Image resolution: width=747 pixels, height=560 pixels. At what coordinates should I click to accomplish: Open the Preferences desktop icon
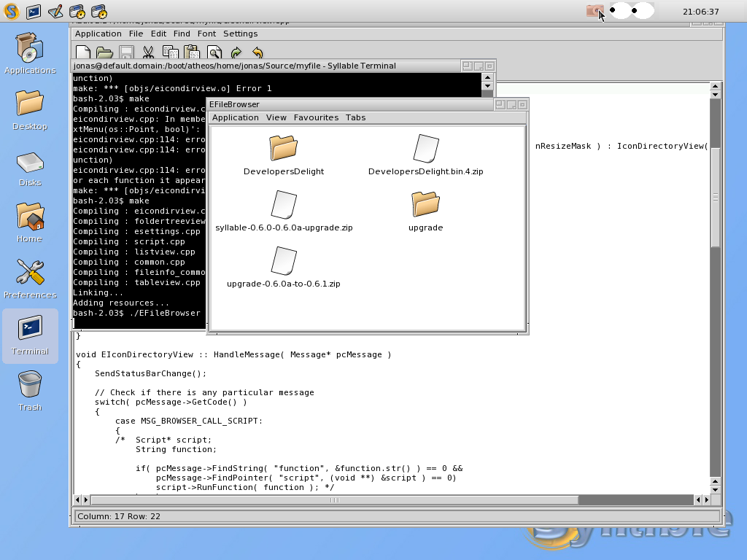click(x=30, y=279)
